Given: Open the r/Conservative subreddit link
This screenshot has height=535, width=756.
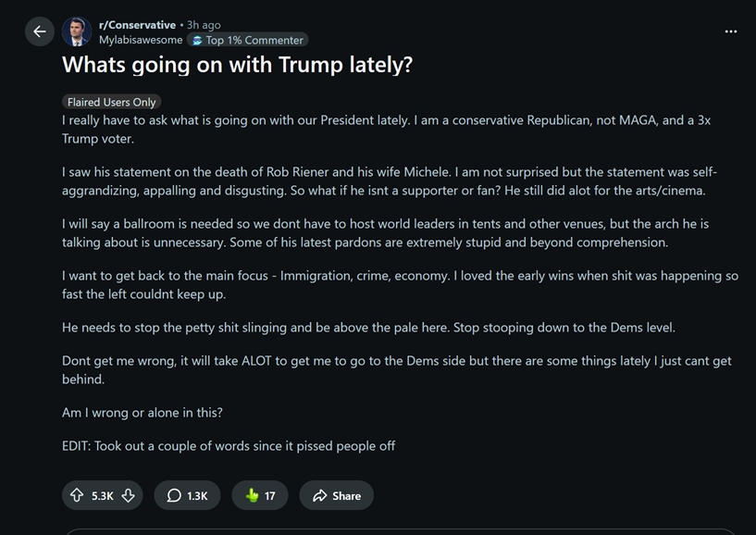Looking at the screenshot, I should pyautogui.click(x=137, y=25).
